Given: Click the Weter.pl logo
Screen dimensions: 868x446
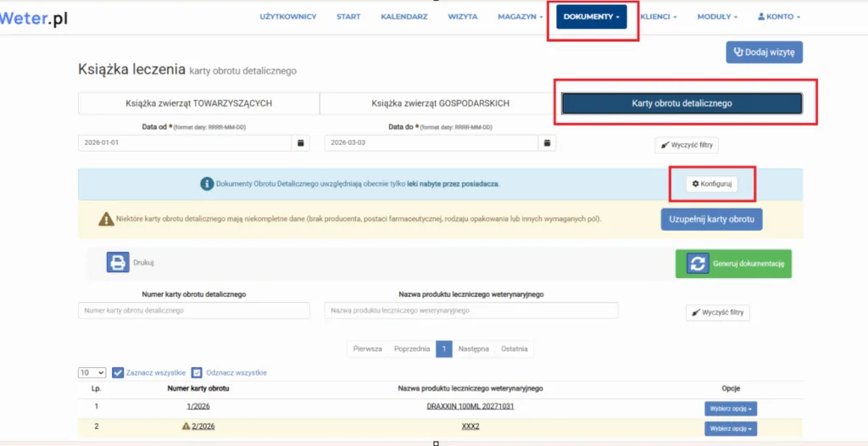Looking at the screenshot, I should click(x=33, y=19).
